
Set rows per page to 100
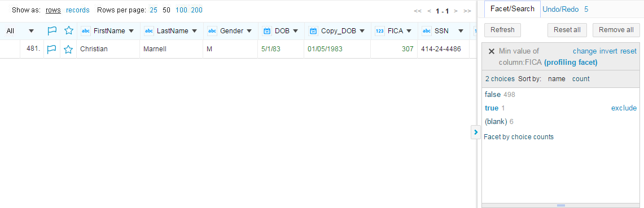point(181,10)
